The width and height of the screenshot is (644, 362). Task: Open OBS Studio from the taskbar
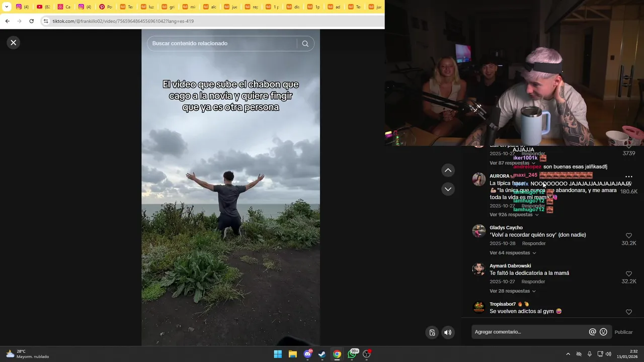pos(367,354)
